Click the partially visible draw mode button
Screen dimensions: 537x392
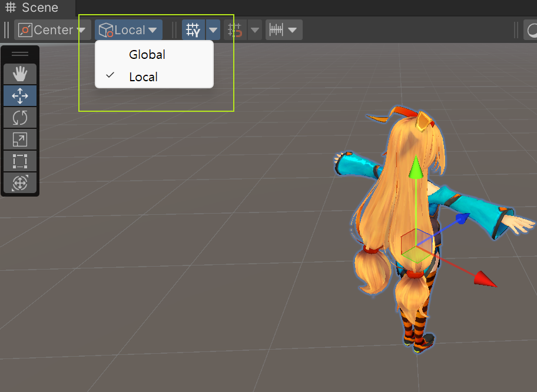pyautogui.click(x=530, y=30)
